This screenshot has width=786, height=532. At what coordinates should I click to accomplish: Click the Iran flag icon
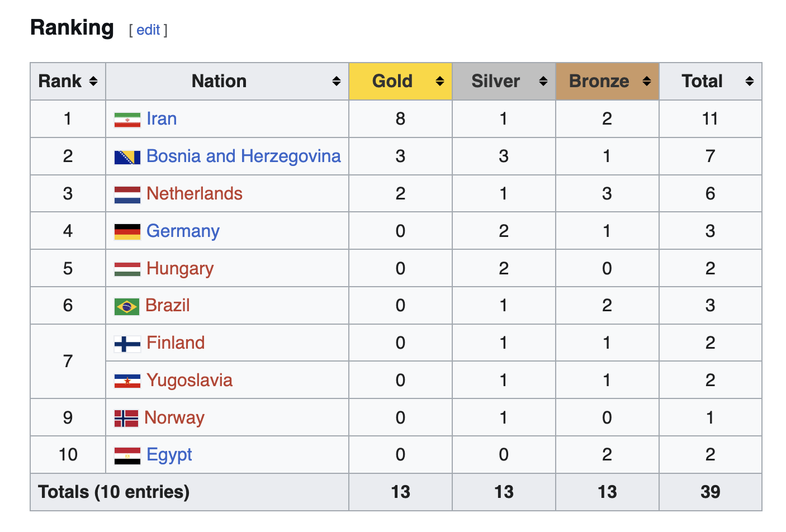click(127, 120)
